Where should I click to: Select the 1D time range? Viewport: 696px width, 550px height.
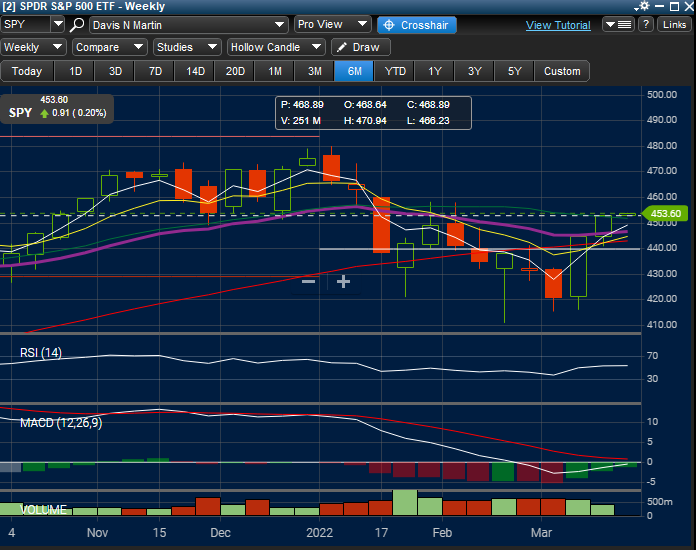(x=75, y=71)
